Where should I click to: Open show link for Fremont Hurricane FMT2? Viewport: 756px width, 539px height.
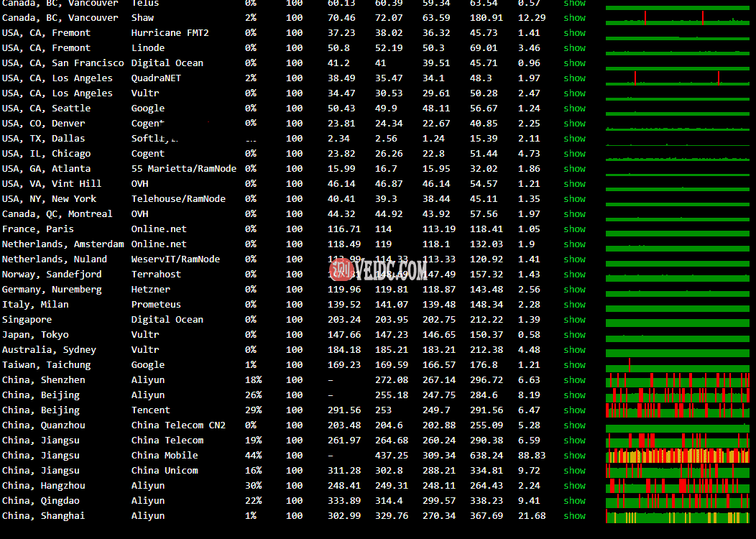click(x=574, y=33)
